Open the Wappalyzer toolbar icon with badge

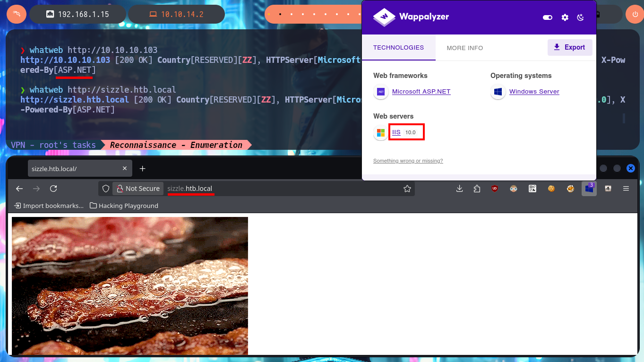[x=589, y=189]
